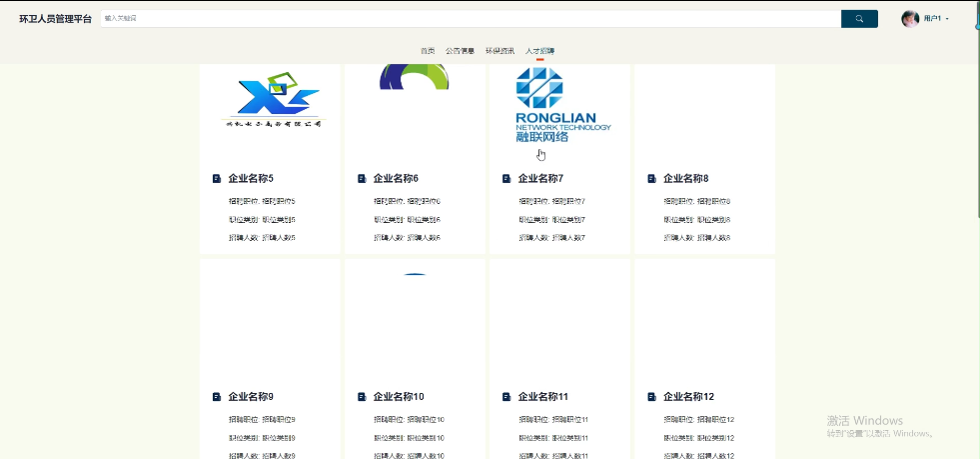Click document icon beside 企业名称9
The height and width of the screenshot is (459, 980).
[216, 397]
